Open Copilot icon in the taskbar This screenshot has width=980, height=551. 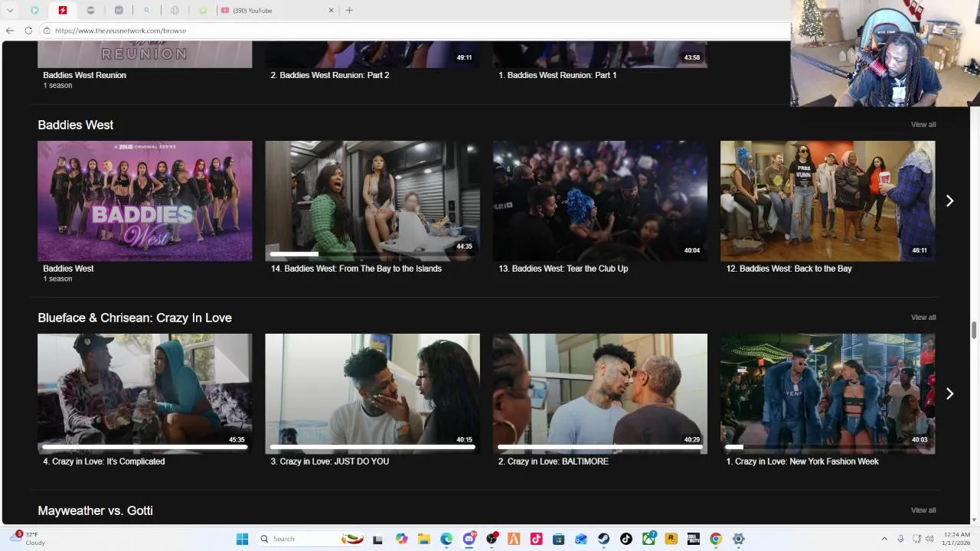[x=402, y=539]
